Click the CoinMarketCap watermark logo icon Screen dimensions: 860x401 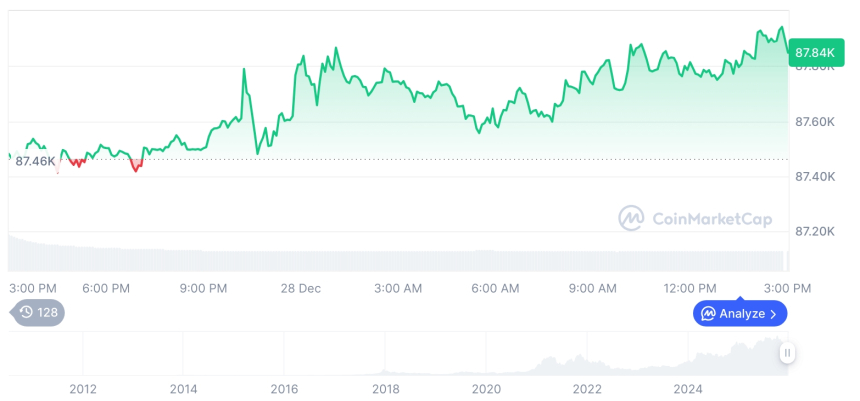(631, 218)
